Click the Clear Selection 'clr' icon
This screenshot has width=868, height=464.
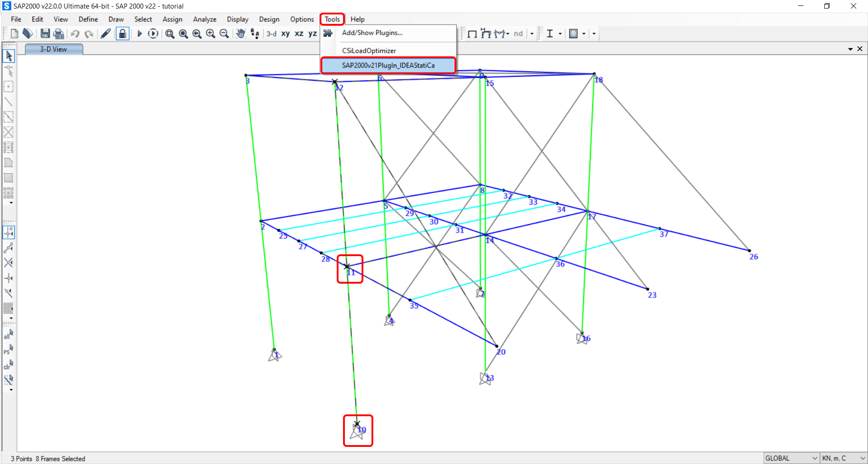click(8, 365)
